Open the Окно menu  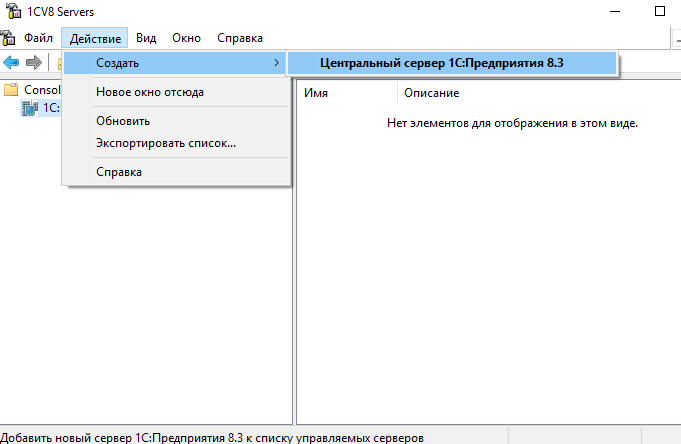click(186, 38)
